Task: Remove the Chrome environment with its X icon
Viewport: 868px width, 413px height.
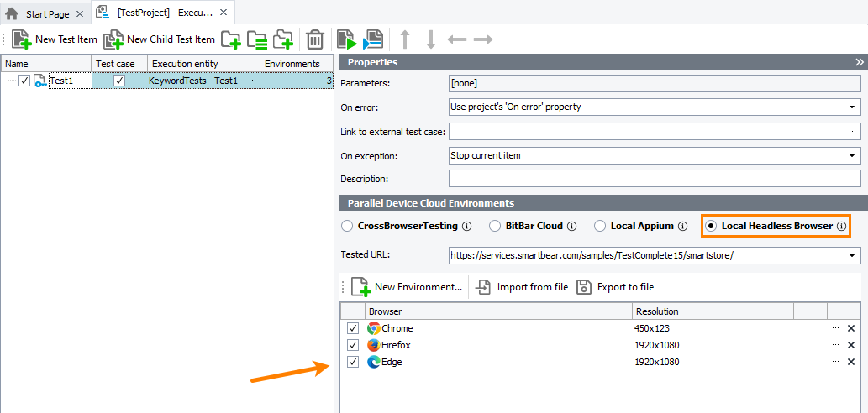Action: [851, 329]
